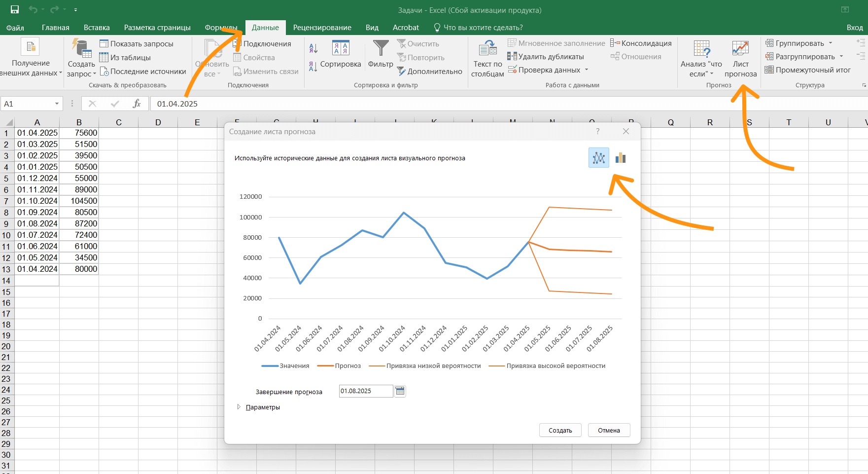The width and height of the screenshot is (868, 474).
Task: Open the undo history dropdown arrow
Action: pos(43,9)
